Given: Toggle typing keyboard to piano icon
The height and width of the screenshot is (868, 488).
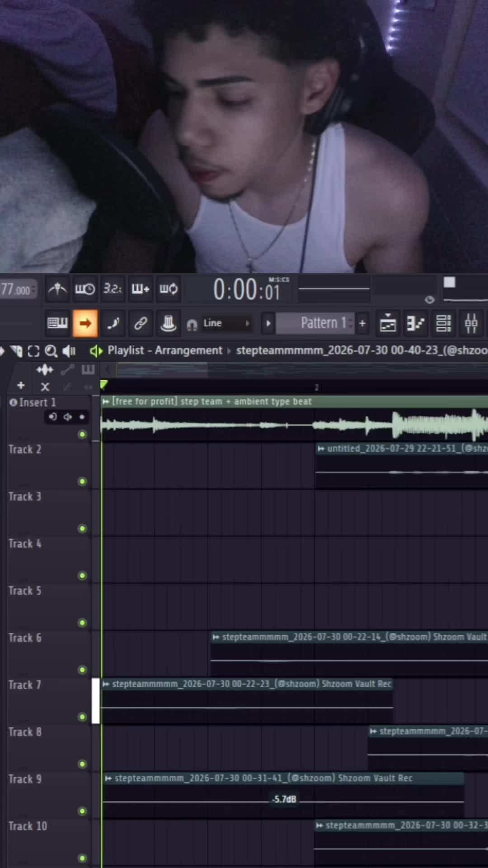Looking at the screenshot, I should coord(57,323).
